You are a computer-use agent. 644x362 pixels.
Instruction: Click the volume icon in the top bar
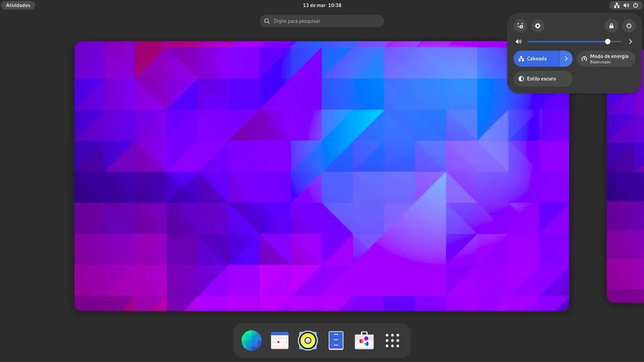[626, 5]
